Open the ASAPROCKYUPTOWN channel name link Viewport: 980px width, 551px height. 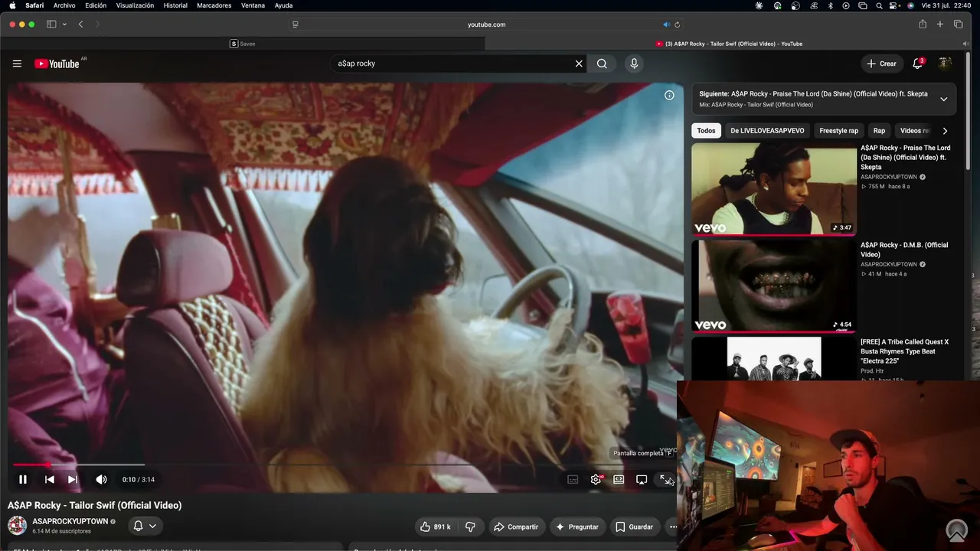70,521
